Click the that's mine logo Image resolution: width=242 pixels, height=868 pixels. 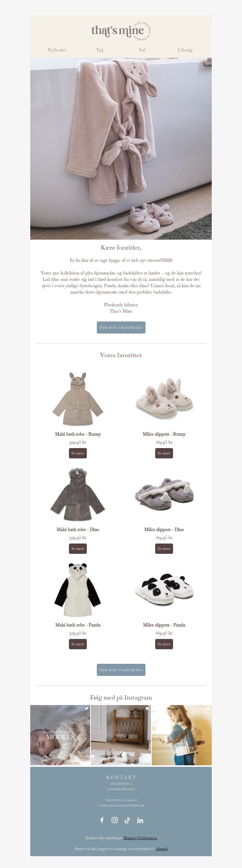[x=121, y=31]
